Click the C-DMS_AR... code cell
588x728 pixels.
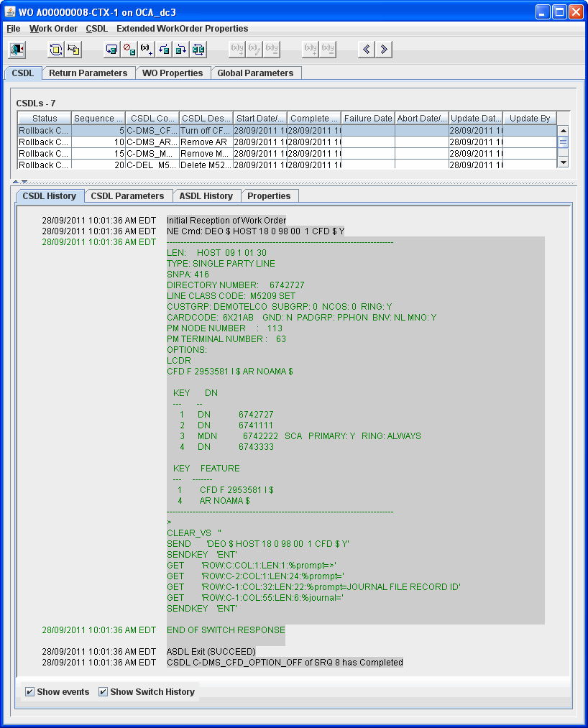[x=152, y=142]
